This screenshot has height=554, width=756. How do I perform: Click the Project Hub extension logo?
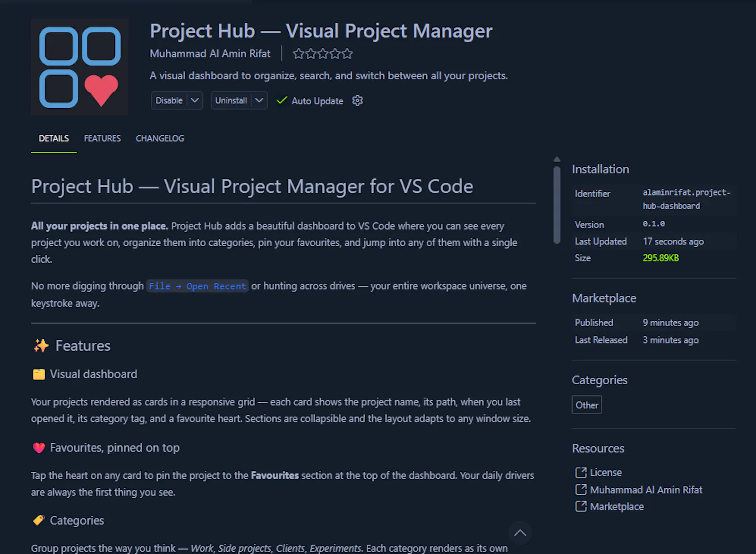coord(79,67)
